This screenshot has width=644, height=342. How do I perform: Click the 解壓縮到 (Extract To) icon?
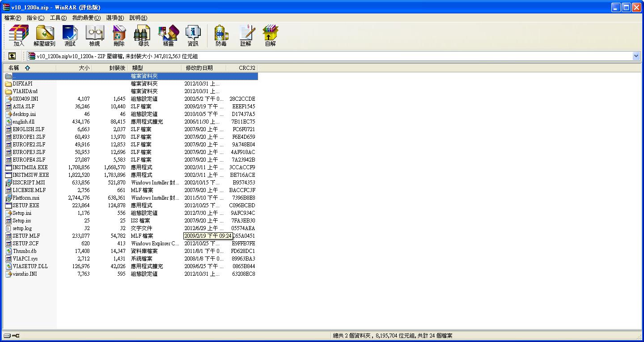coord(44,36)
